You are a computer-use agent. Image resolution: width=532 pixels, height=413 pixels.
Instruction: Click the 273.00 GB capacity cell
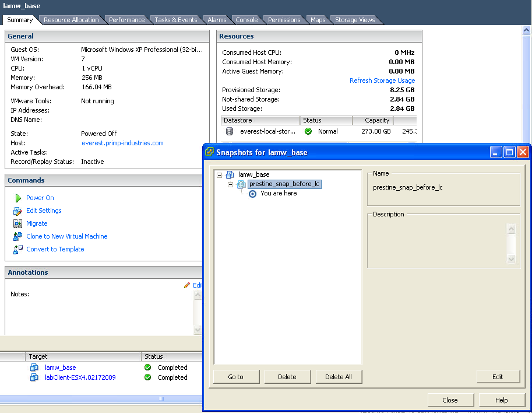[x=376, y=131]
